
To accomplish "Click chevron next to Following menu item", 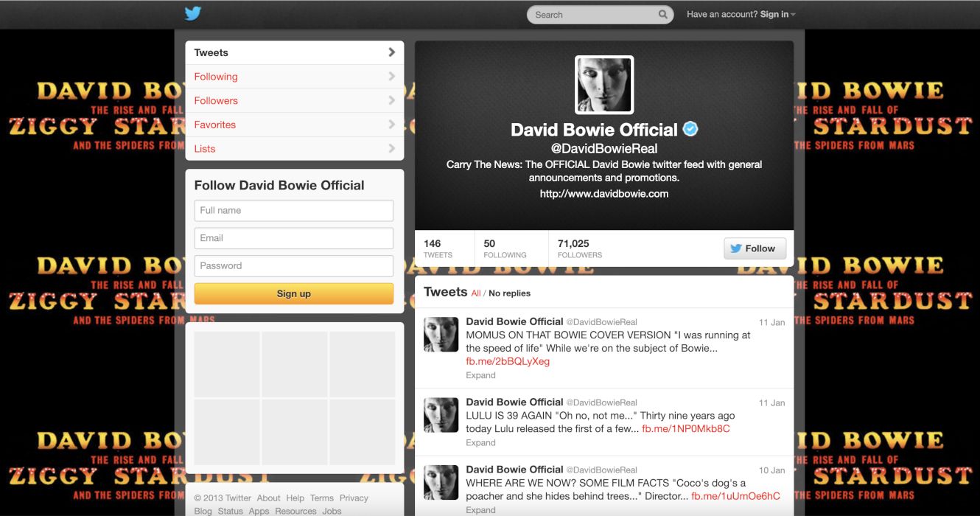I will (x=391, y=77).
